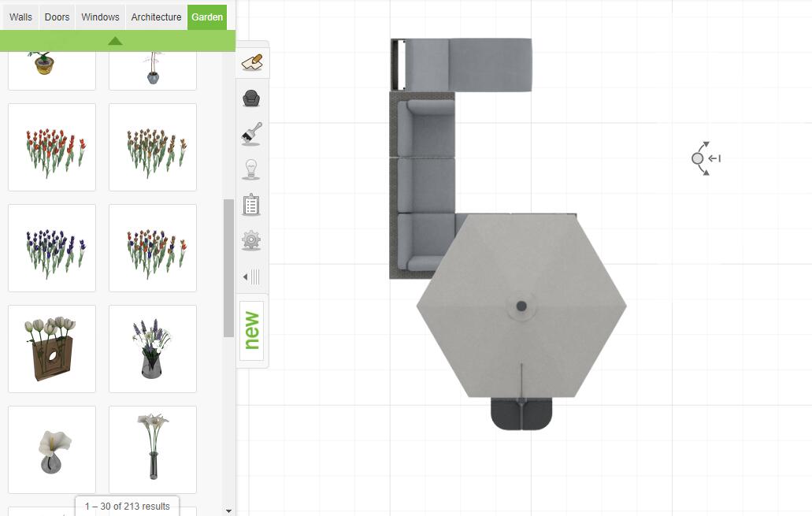Viewport: 812px width, 516px height.
Task: Collapse the green category bar
Action: pos(116,41)
